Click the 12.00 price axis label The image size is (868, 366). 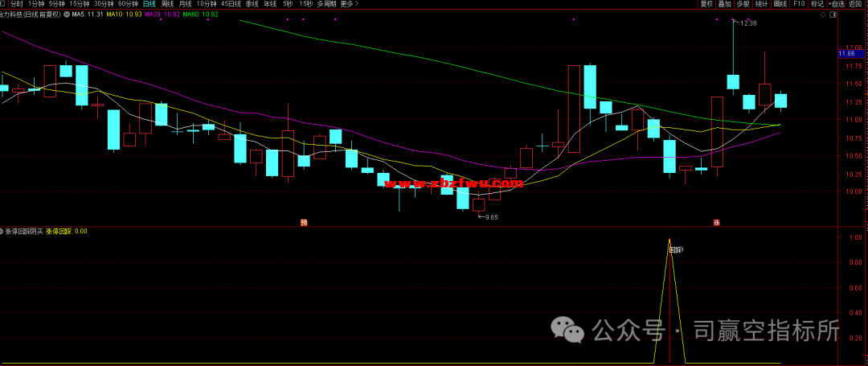tap(853, 47)
